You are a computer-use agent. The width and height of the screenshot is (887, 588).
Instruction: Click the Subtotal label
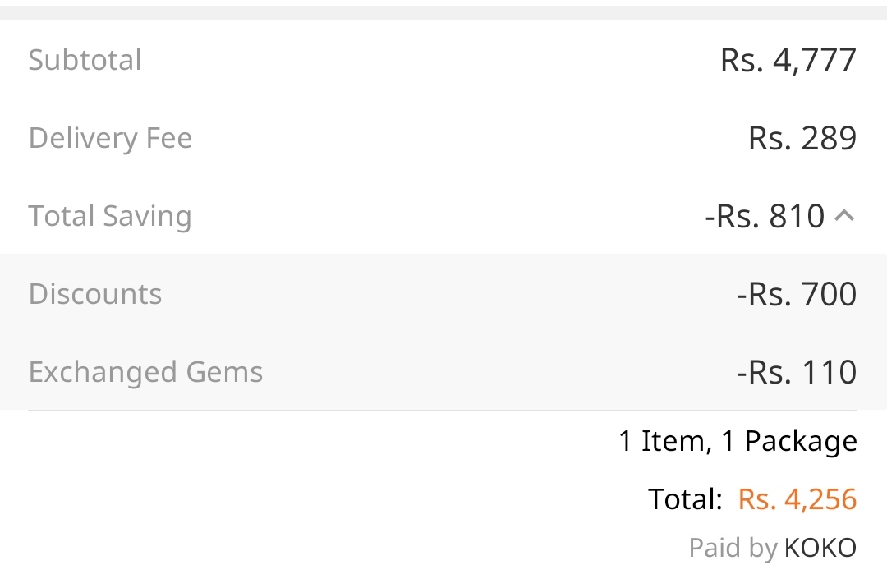(x=85, y=60)
